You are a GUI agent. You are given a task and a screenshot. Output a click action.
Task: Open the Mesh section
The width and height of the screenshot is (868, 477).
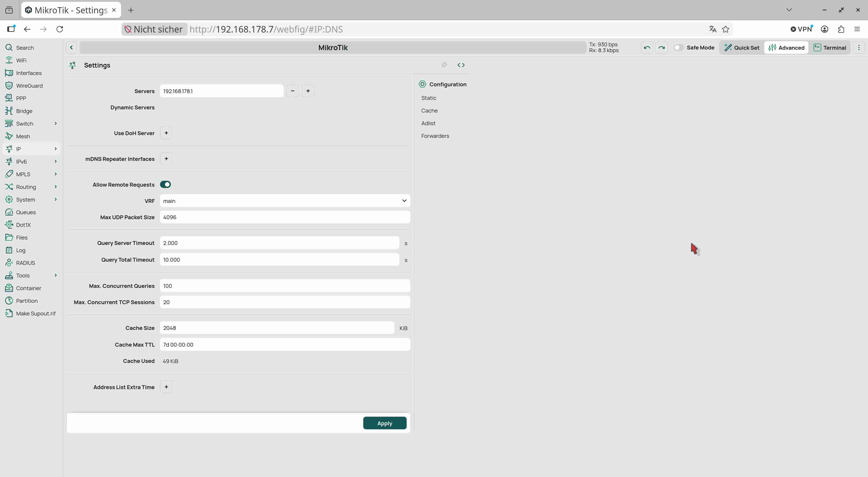(23, 136)
